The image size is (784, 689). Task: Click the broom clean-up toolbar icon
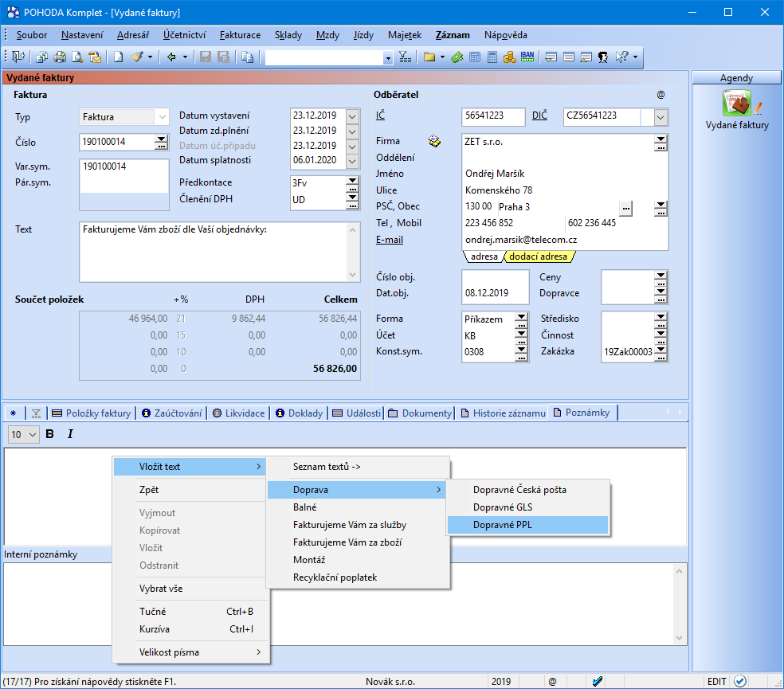[x=137, y=57]
